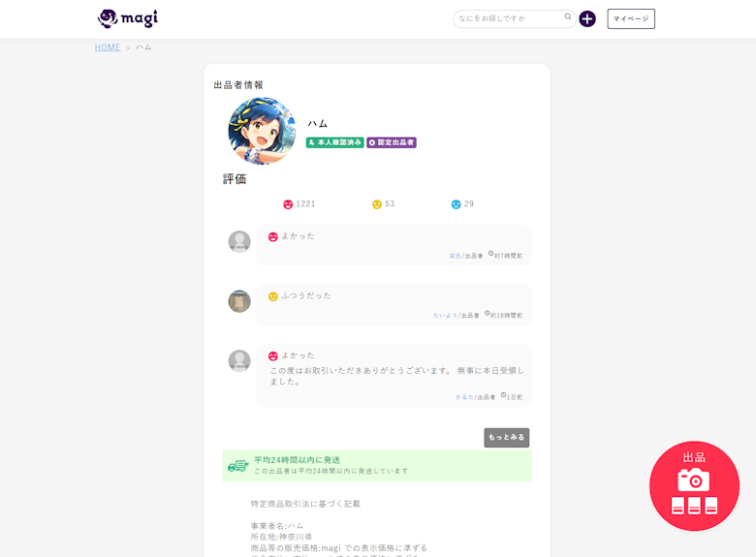Image resolution: width=756 pixels, height=557 pixels.
Task: Click the 本人確認済み green badge
Action: tap(335, 142)
